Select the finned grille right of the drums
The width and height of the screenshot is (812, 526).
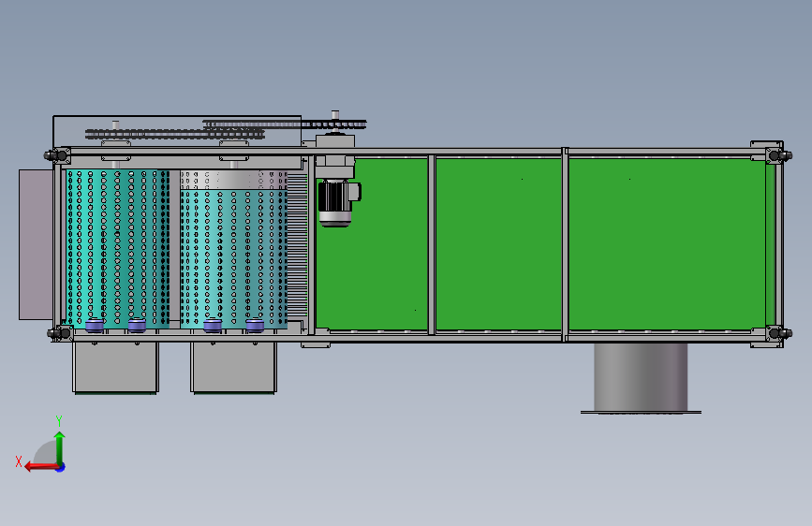tap(297, 244)
